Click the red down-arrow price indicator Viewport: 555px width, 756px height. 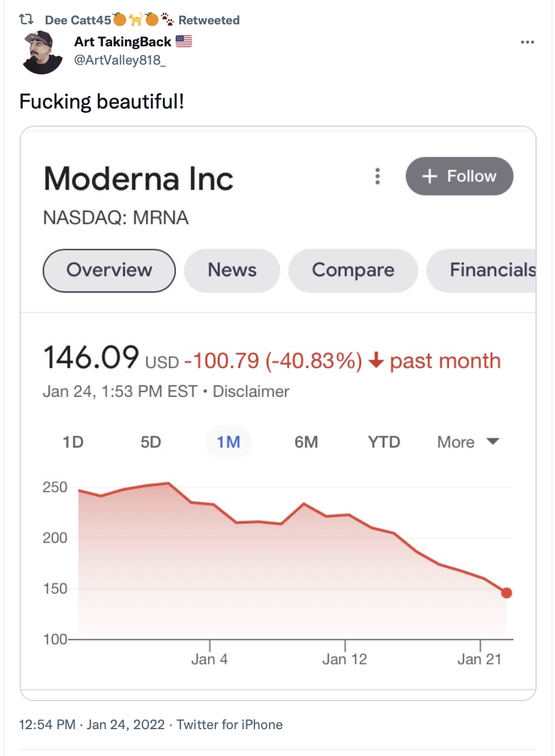(x=376, y=361)
